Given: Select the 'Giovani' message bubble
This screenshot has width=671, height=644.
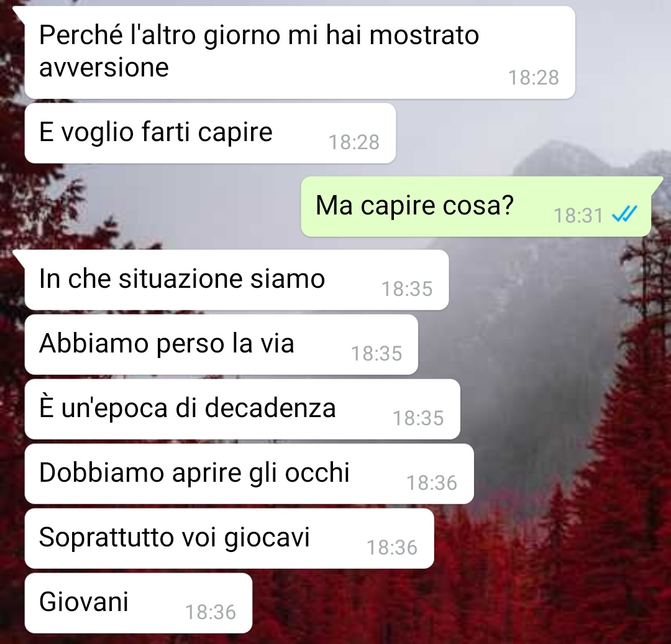Looking at the screenshot, I should click(x=138, y=603).
